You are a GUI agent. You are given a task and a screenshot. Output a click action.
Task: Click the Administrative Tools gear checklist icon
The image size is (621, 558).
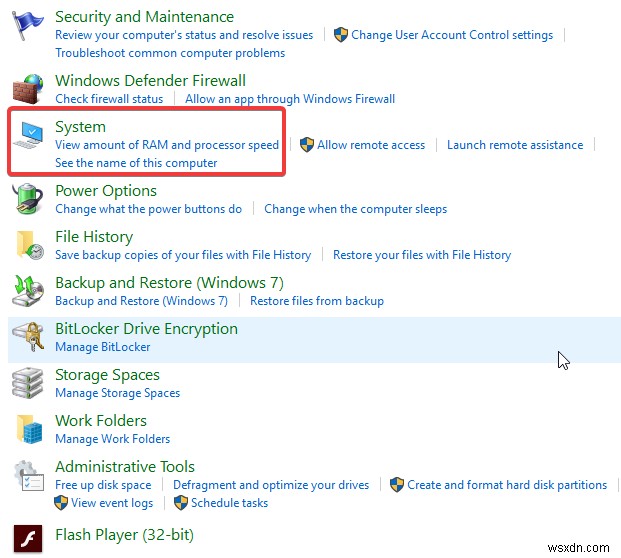coord(29,475)
